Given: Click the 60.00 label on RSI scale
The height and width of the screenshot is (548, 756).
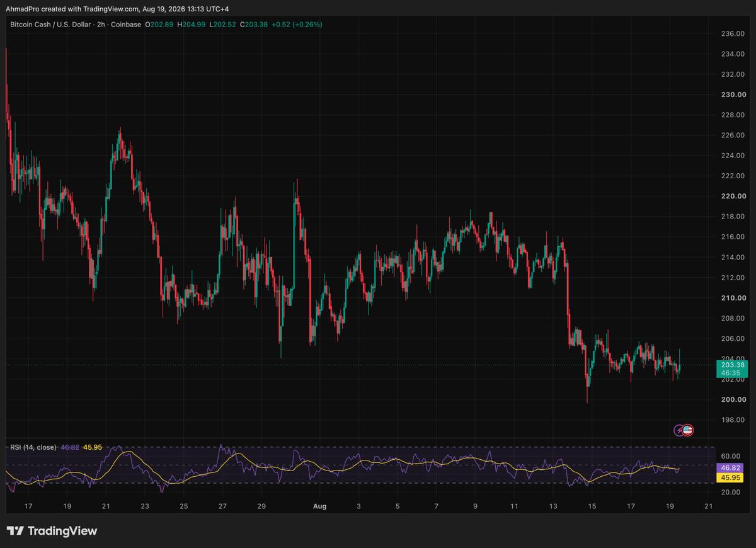Looking at the screenshot, I should [x=730, y=456].
